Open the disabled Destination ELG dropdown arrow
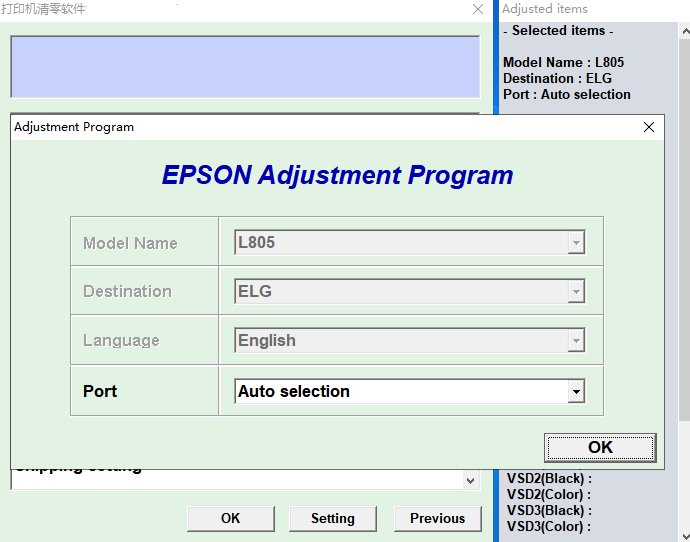 point(576,291)
